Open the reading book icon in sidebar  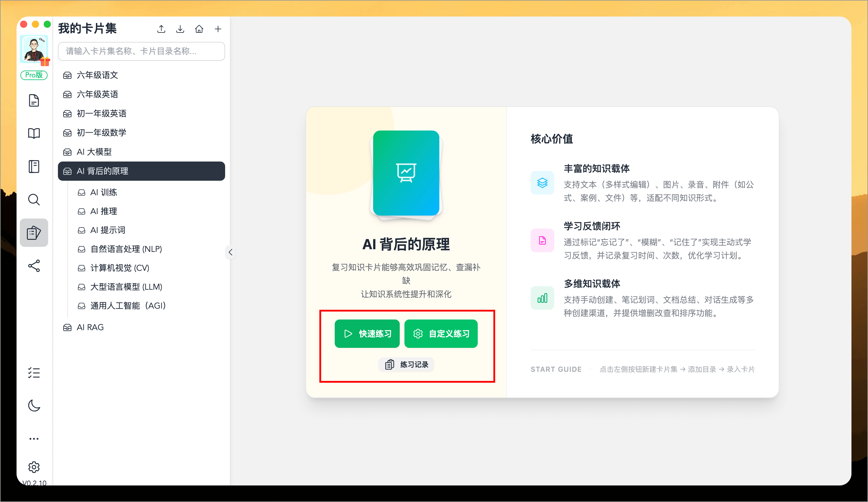coord(34,133)
